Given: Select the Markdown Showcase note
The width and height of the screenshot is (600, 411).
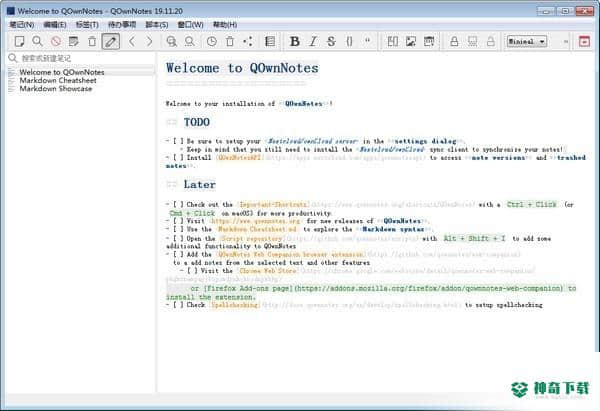Looking at the screenshot, I should [81, 88].
